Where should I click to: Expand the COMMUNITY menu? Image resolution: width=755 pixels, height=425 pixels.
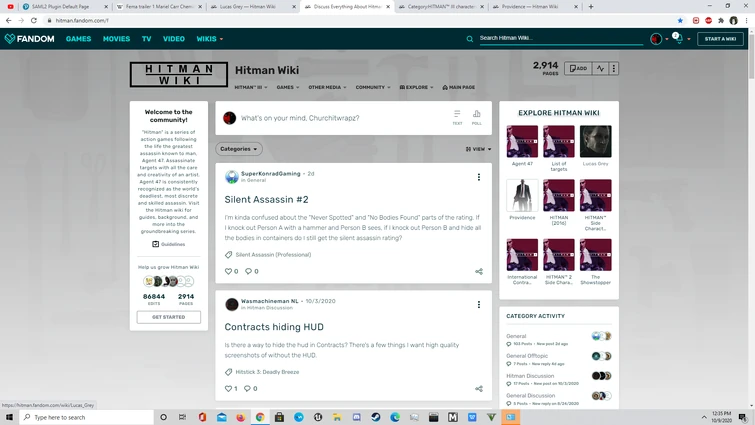[373, 88]
